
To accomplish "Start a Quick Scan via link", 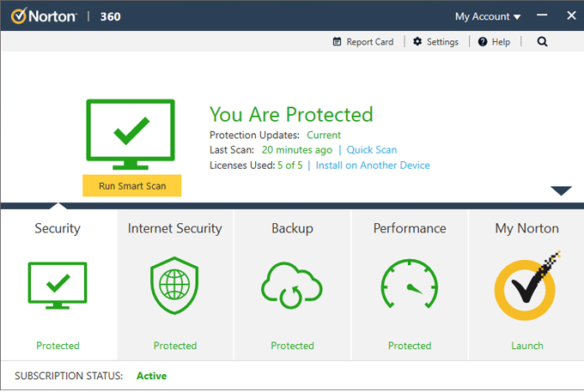I will point(371,150).
